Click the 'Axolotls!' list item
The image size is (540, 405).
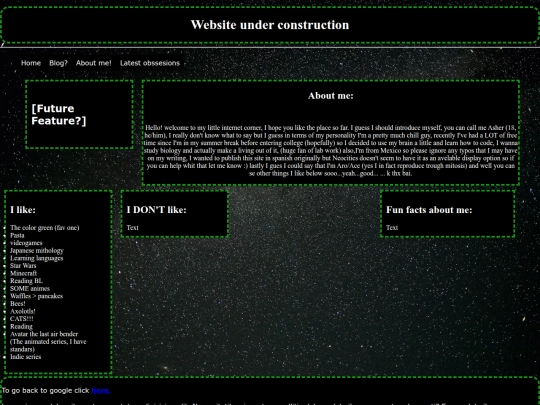click(x=23, y=311)
